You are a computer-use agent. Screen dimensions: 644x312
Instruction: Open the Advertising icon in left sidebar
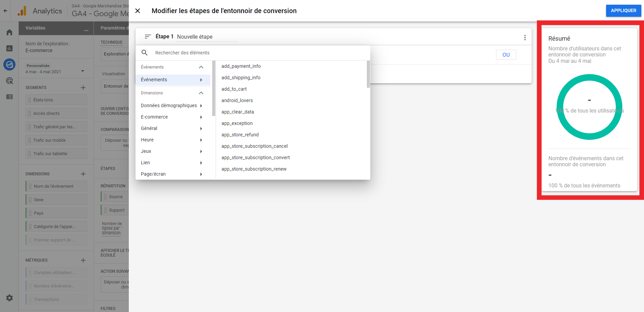coord(9,81)
